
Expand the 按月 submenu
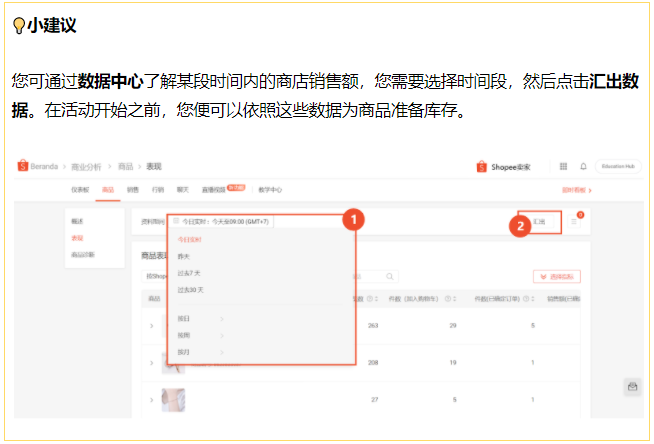[221, 352]
